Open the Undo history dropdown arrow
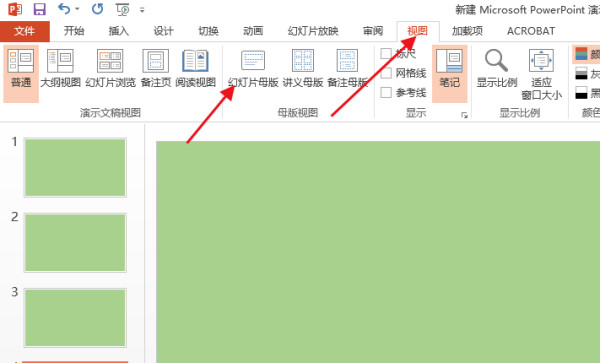 [x=78, y=9]
